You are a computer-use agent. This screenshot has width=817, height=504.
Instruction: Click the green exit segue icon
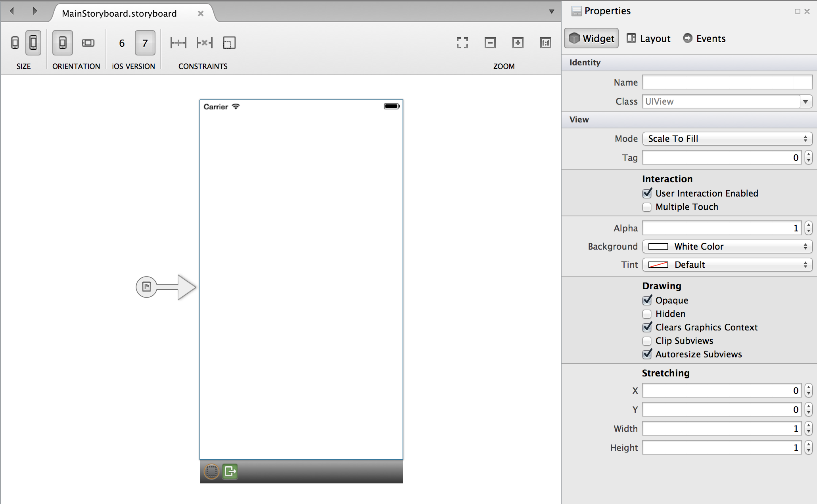(230, 472)
